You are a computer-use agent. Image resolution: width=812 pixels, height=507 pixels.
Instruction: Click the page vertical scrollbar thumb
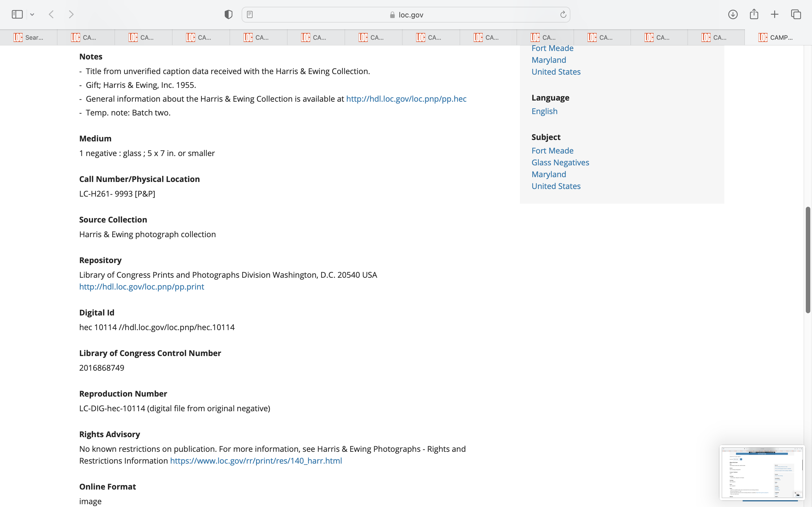(808, 260)
